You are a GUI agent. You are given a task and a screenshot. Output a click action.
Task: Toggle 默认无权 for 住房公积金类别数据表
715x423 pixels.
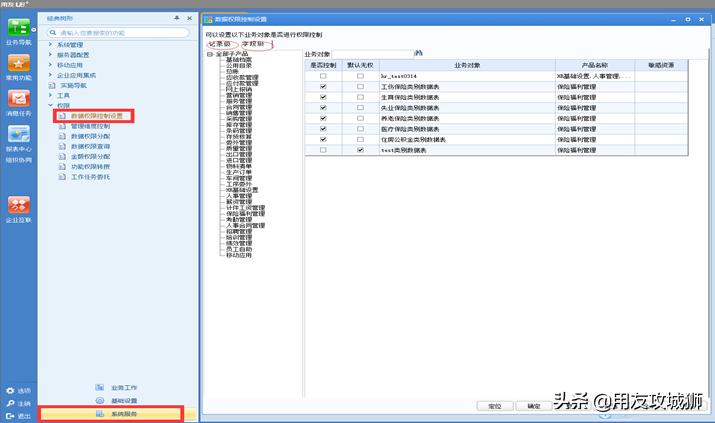(360, 139)
